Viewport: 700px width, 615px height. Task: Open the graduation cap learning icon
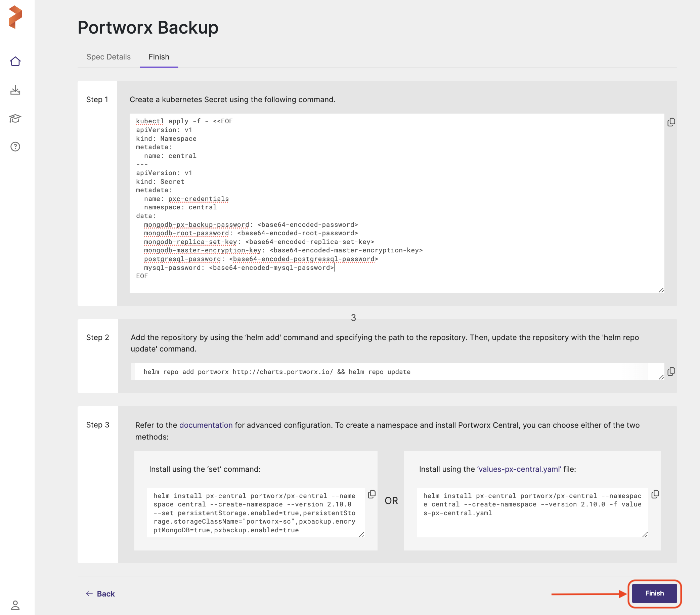point(15,119)
